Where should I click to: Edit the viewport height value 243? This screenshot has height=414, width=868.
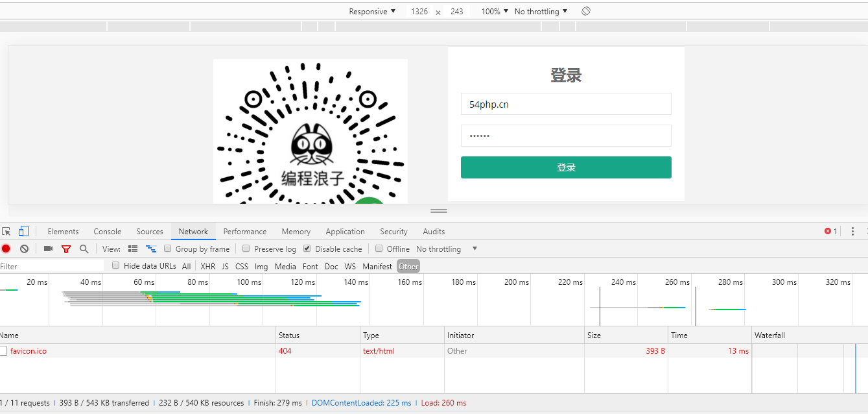tap(457, 11)
